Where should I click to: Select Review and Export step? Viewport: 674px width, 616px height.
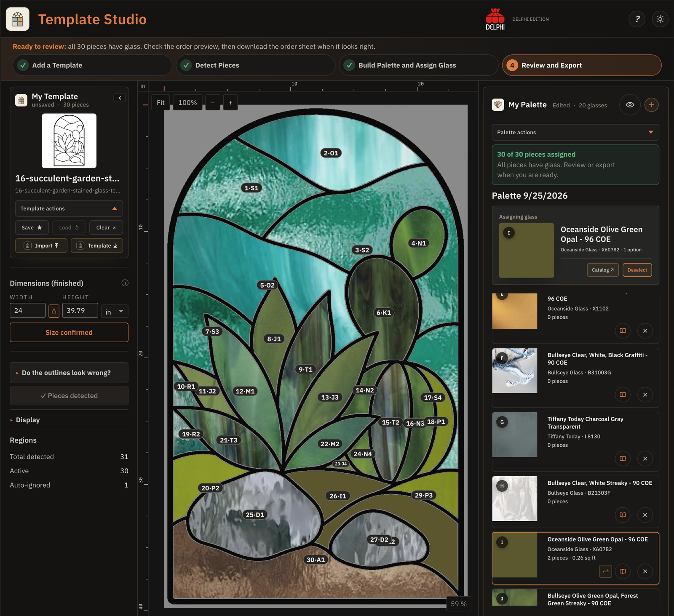coord(582,65)
